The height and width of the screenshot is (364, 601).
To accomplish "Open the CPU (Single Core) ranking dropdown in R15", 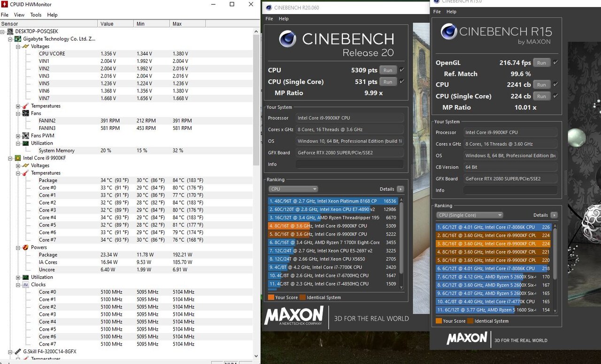I will [470, 215].
